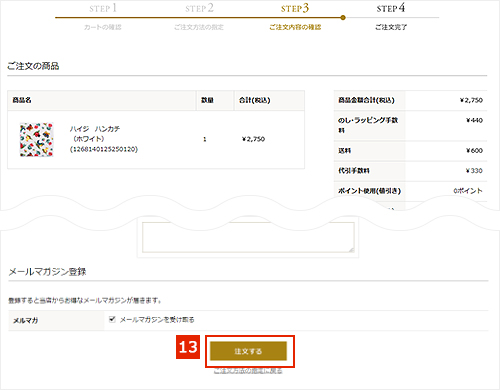Select the STEP 3 progress tab
This screenshot has height=390, width=500.
(295, 8)
